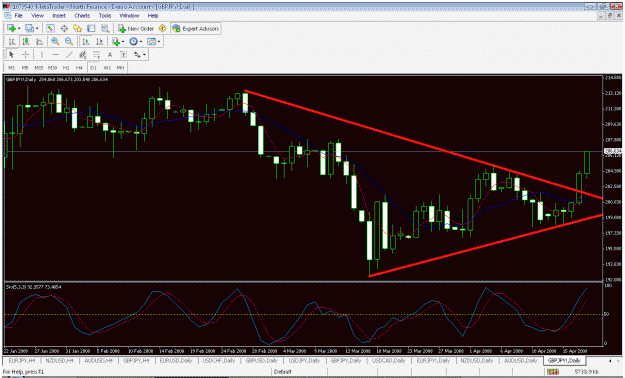Image resolution: width=625 pixels, height=378 pixels.
Task: Switch to the EURUSD,Daily chart tab
Action: 176,360
